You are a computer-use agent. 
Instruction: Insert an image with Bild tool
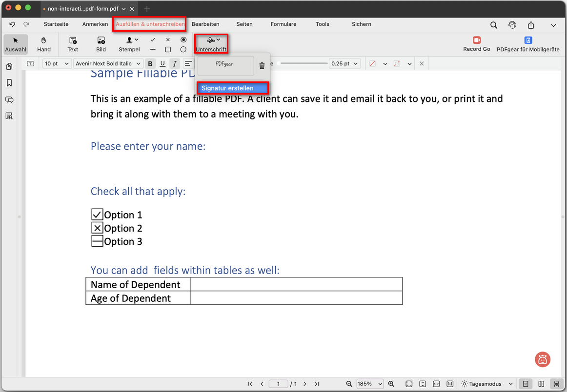point(101,44)
